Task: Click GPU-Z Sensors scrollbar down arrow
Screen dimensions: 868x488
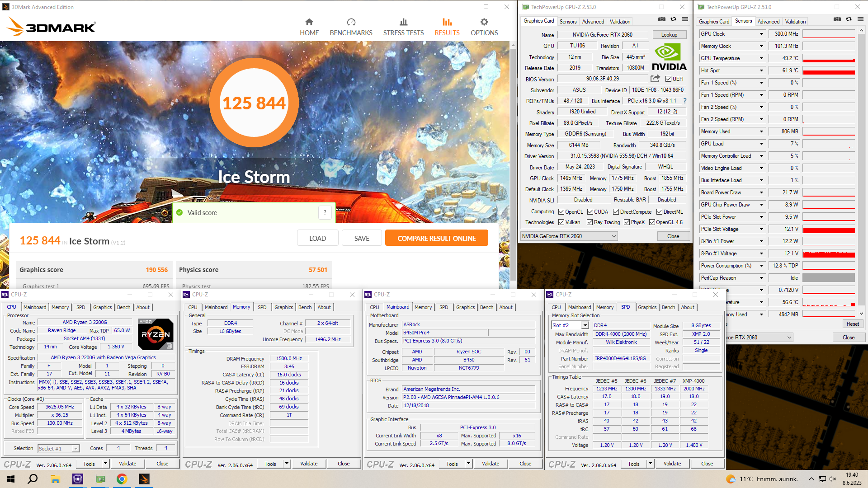Action: [x=861, y=314]
